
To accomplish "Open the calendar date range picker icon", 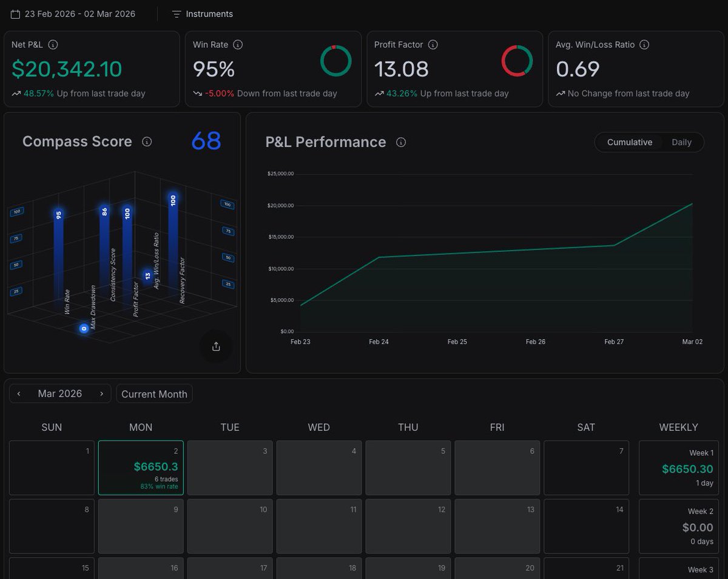I will coord(15,13).
